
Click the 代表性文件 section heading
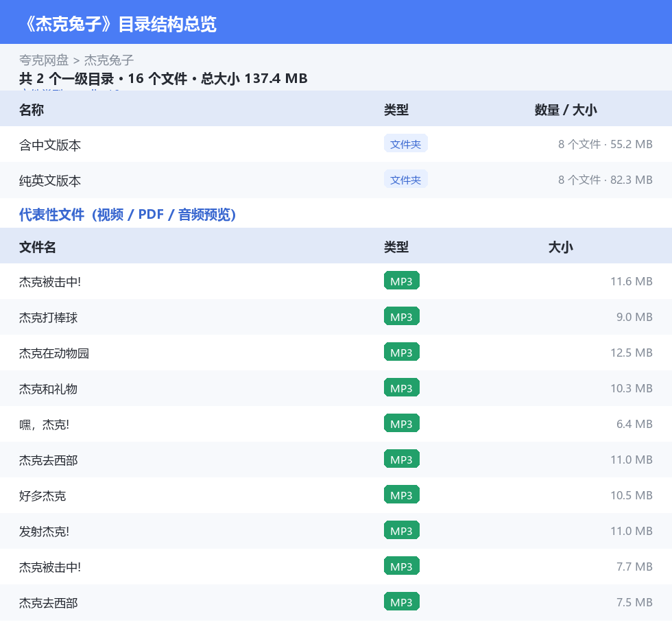[x=128, y=214]
